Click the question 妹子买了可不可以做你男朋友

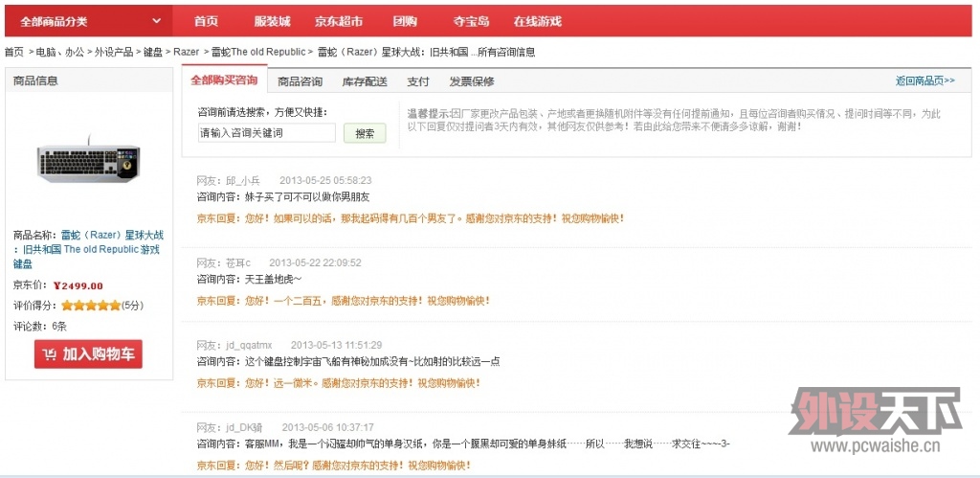(307, 197)
